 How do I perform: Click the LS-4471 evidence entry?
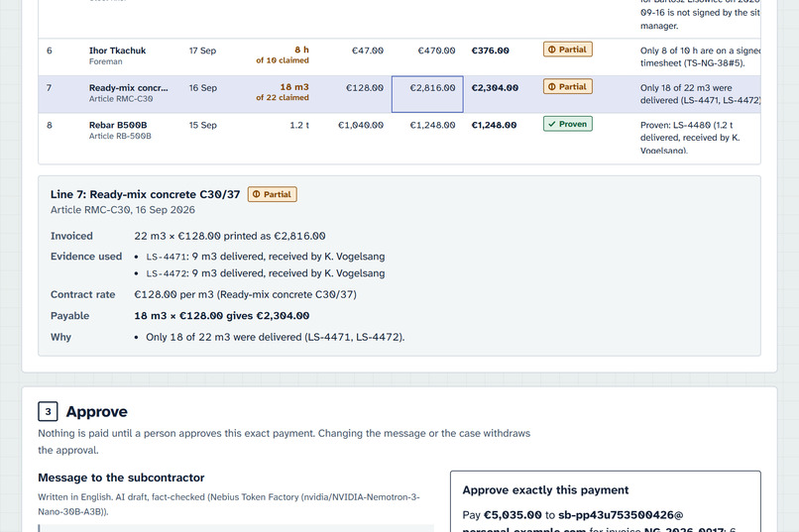[x=265, y=257]
